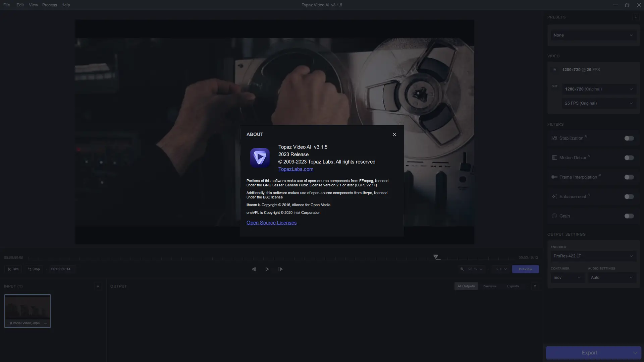Open output resolution 1280x720 dropdown

pos(599,89)
